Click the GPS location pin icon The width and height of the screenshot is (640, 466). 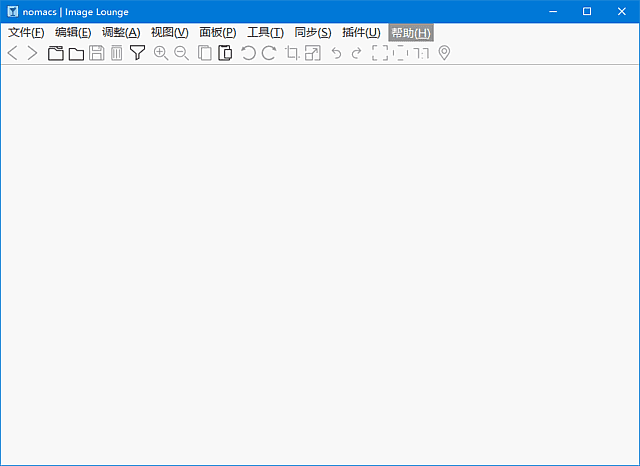tap(444, 53)
